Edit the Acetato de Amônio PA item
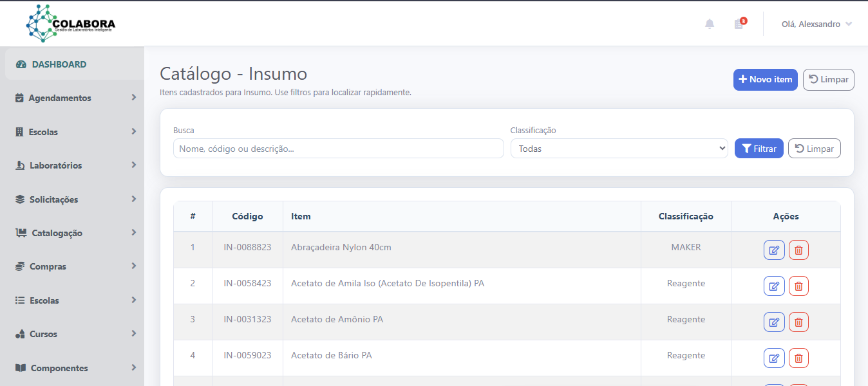The height and width of the screenshot is (386, 868). click(x=774, y=322)
